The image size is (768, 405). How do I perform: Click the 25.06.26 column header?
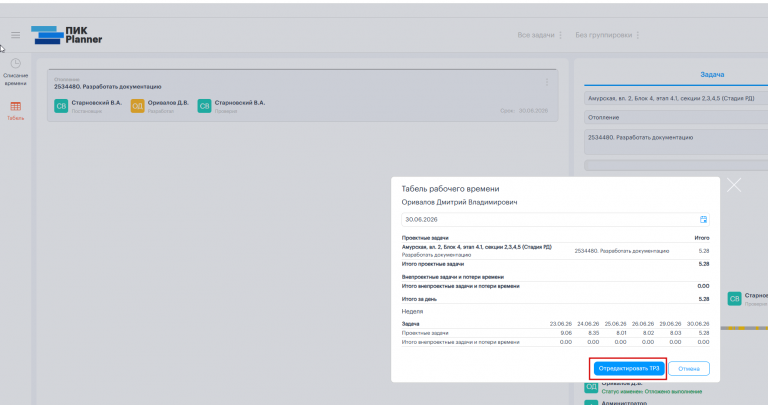point(616,324)
